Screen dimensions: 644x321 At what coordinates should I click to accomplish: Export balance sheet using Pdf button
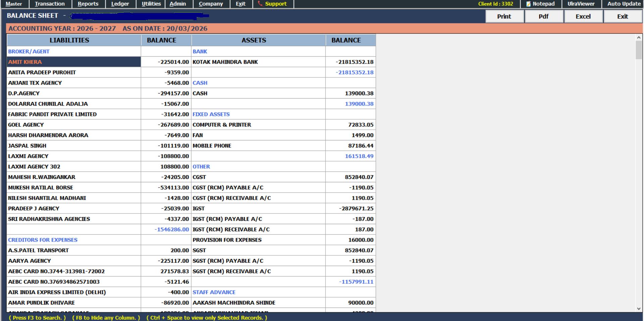click(543, 16)
